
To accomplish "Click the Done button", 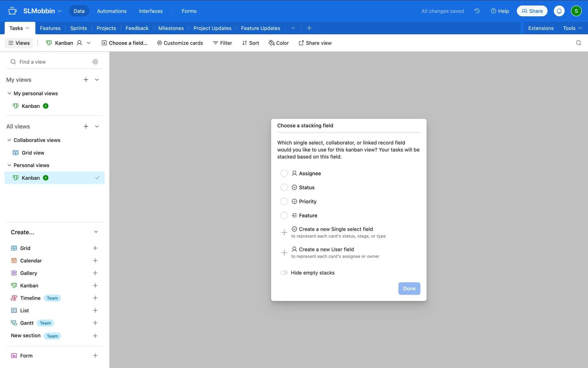I will [409, 289].
